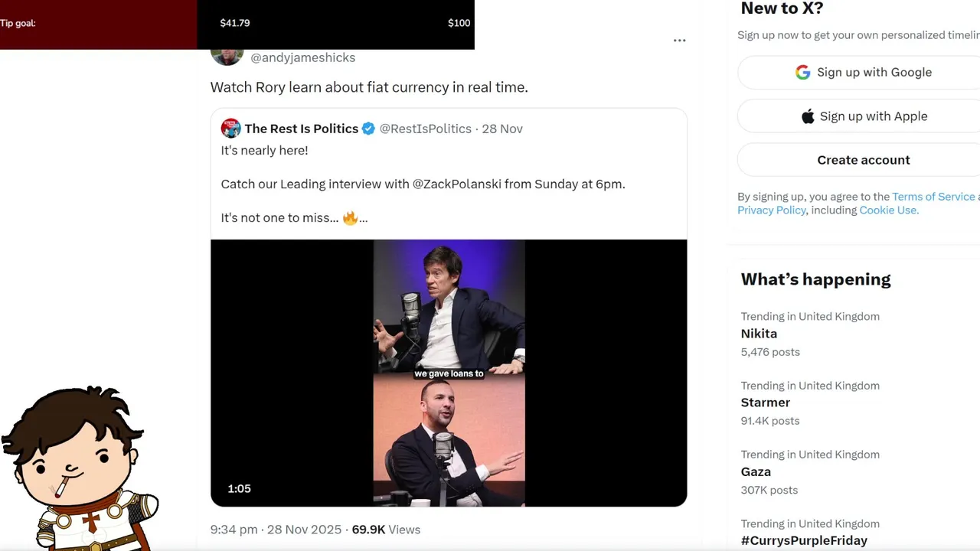Click the Google logo on sign-up button
The height and width of the screenshot is (551, 980).
pyautogui.click(x=802, y=73)
